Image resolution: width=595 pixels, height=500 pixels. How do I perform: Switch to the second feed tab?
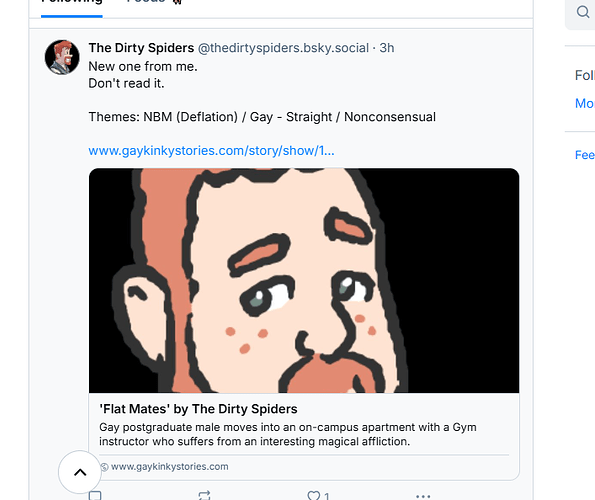(x=146, y=2)
